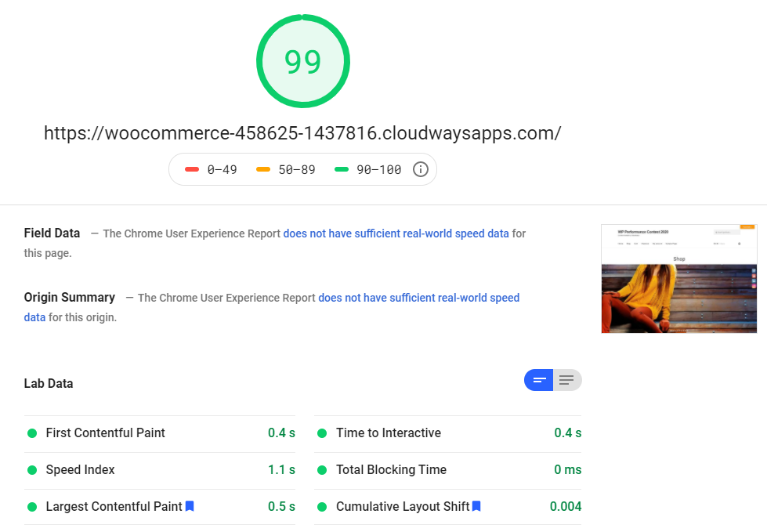
Task: Click green status dot beside Time to Interactive
Action: pyautogui.click(x=322, y=433)
